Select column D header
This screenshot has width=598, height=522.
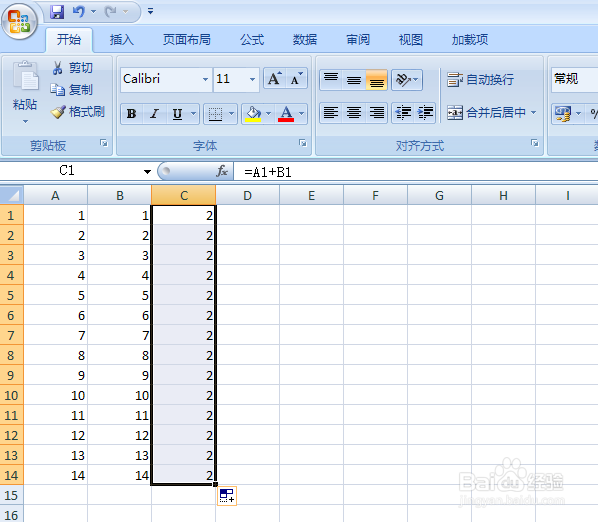(248, 196)
